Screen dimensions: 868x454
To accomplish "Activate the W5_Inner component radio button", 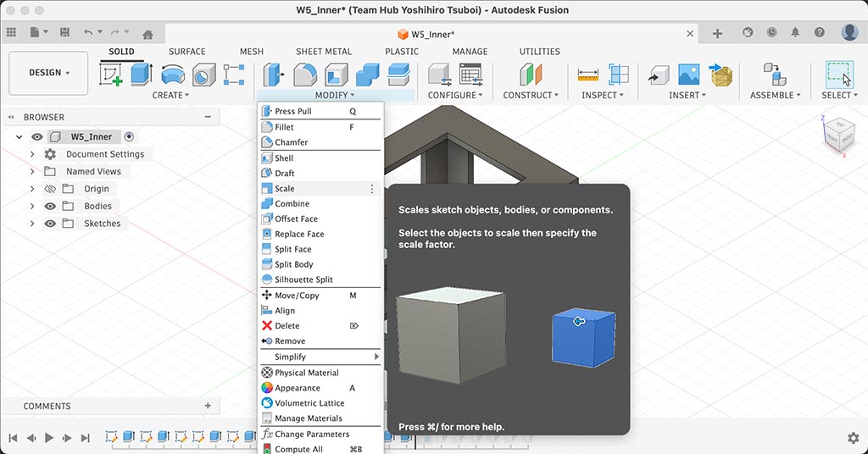I will tap(129, 136).
